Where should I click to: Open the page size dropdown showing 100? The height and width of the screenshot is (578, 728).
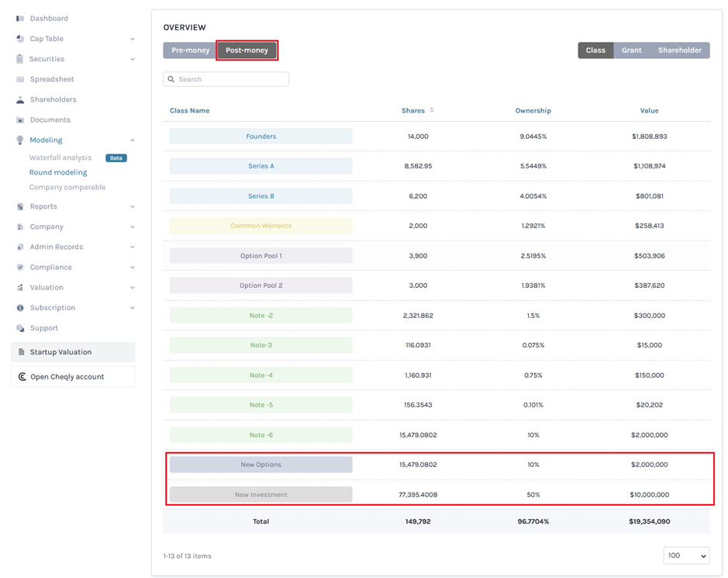click(x=686, y=556)
